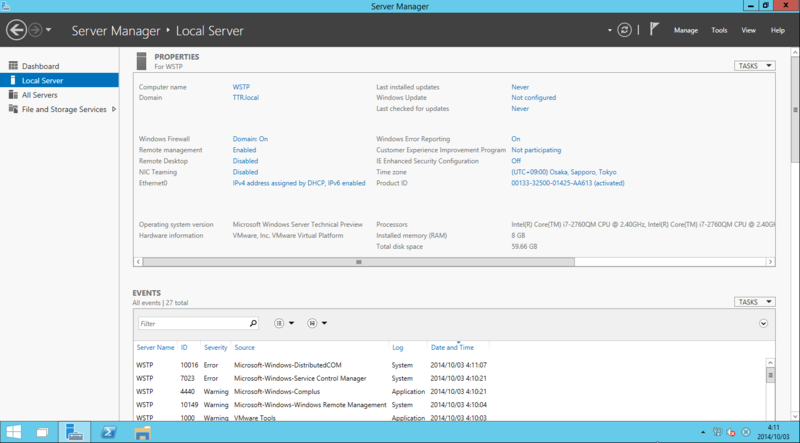Open the Manage menu

click(x=686, y=30)
